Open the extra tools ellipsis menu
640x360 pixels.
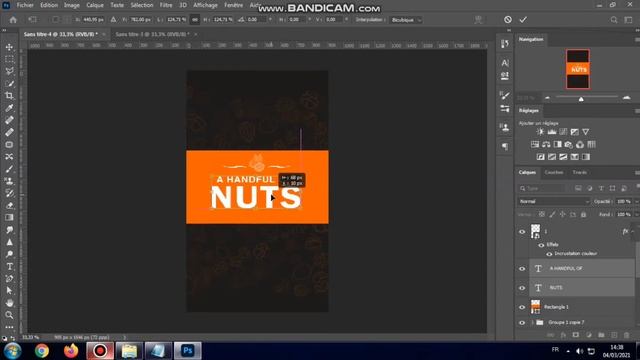(x=9, y=327)
